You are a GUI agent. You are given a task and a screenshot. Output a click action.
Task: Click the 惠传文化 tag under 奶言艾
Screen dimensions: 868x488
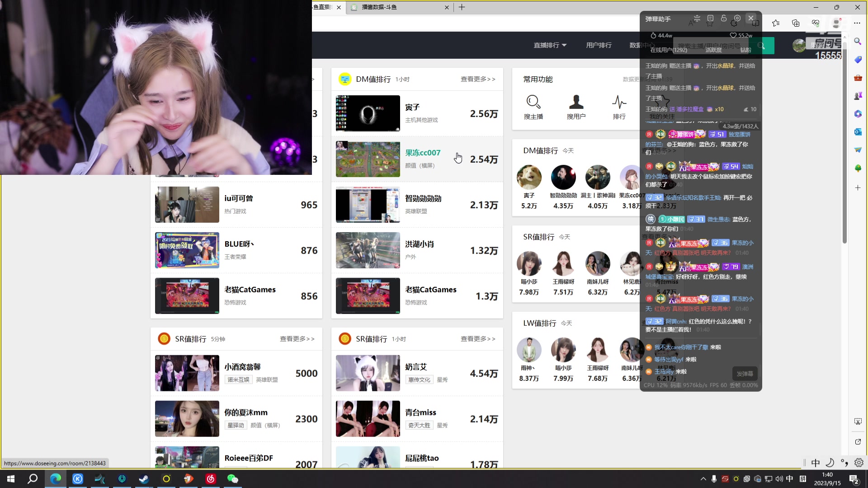[x=419, y=380]
